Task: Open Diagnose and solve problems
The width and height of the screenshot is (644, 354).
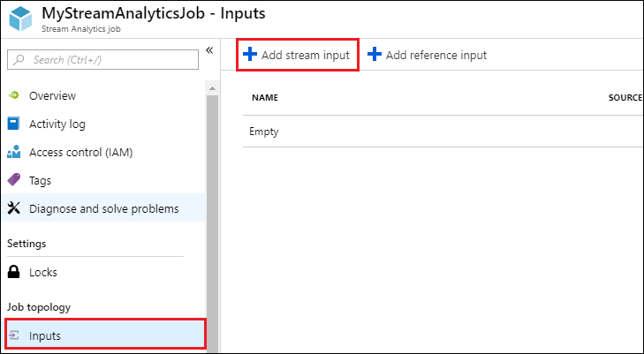Action: coord(102,208)
